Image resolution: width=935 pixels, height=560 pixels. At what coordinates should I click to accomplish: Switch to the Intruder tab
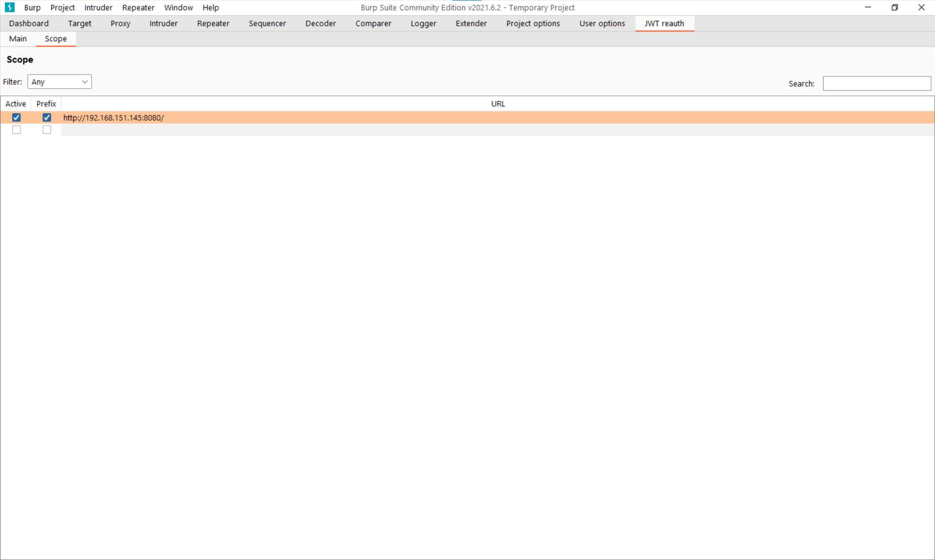click(x=163, y=23)
